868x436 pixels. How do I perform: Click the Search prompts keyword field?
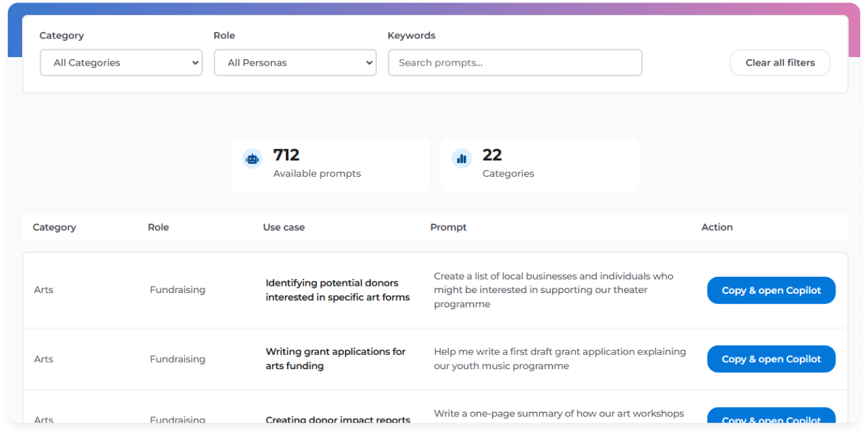[515, 62]
